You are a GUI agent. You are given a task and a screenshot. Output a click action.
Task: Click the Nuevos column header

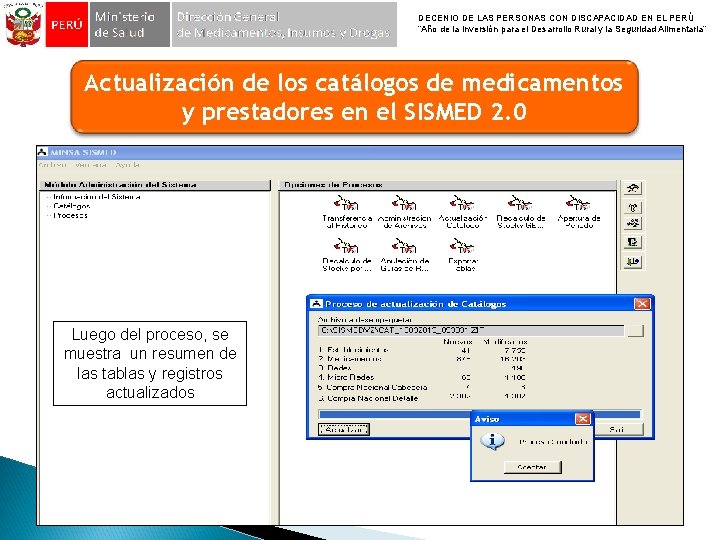tap(458, 342)
